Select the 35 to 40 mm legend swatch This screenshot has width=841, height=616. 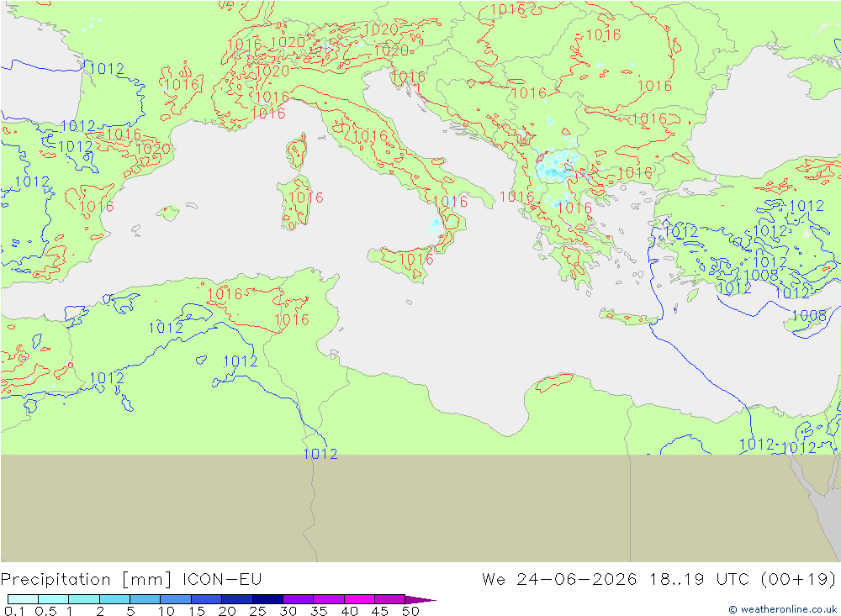point(329,599)
